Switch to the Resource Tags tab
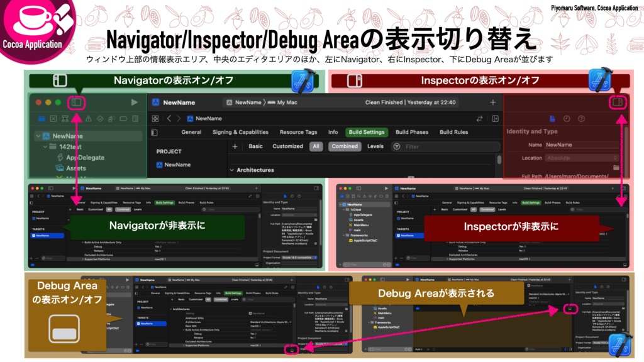The height and width of the screenshot is (362, 644). (298, 132)
